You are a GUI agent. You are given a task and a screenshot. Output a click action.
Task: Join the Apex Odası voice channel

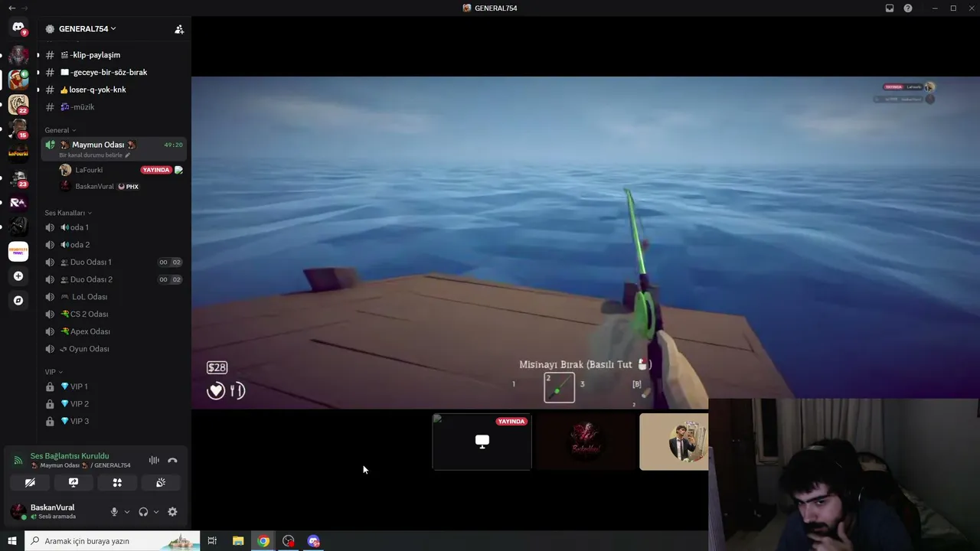coord(113,331)
